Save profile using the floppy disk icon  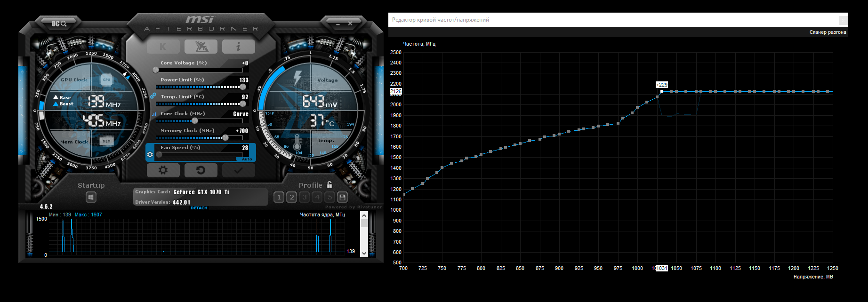click(x=343, y=197)
